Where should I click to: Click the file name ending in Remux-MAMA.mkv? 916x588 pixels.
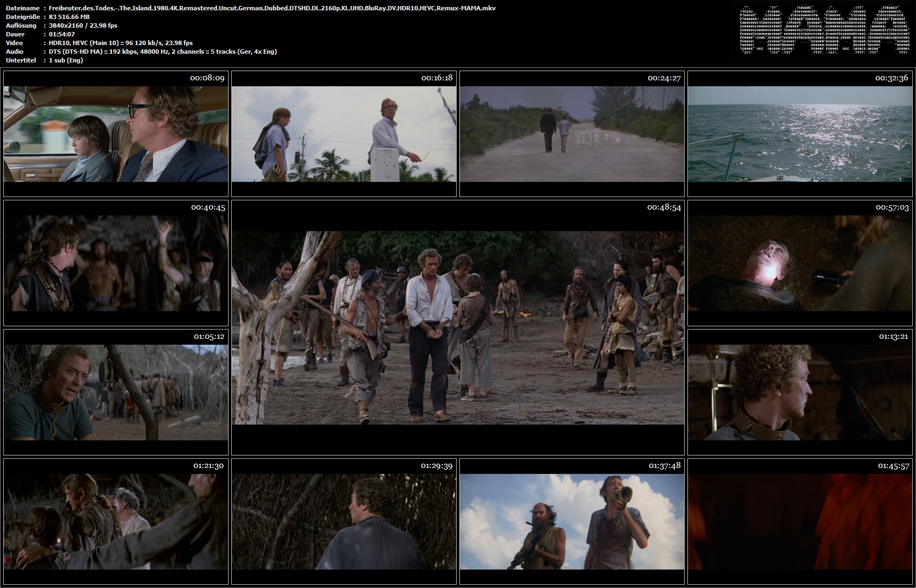(272, 8)
